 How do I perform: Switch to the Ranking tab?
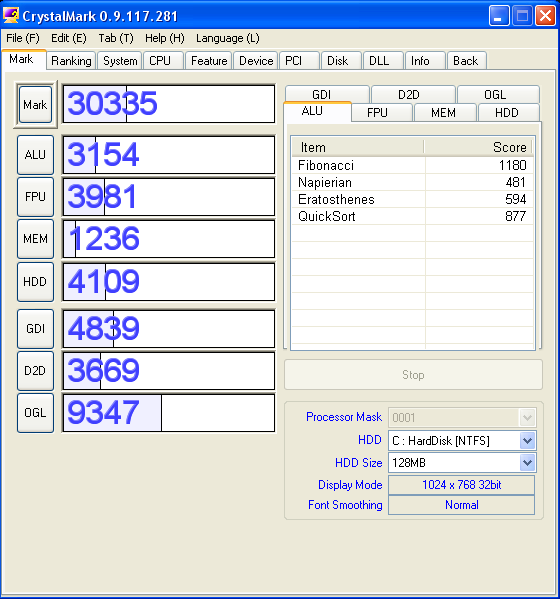[71, 61]
